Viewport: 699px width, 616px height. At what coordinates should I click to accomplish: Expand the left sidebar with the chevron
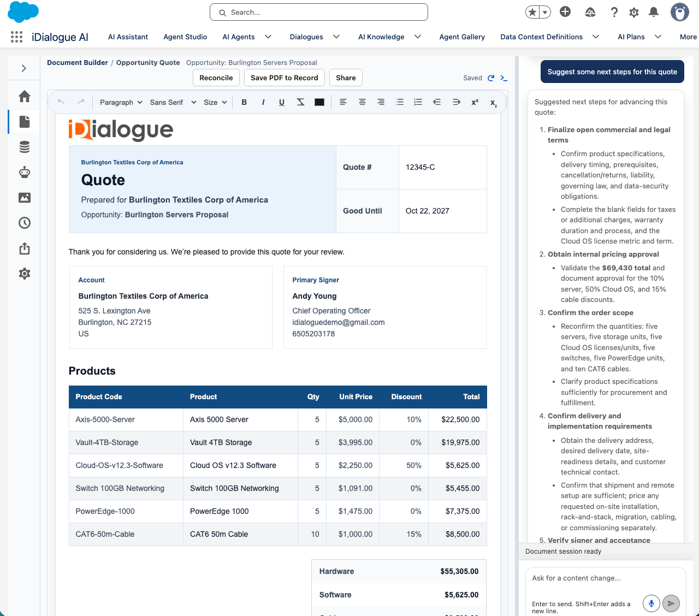point(24,68)
